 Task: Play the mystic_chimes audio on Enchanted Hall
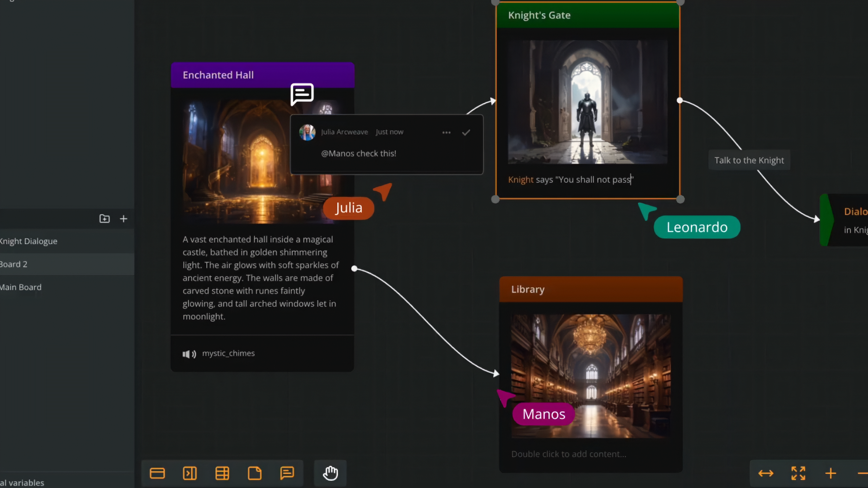coord(190,354)
